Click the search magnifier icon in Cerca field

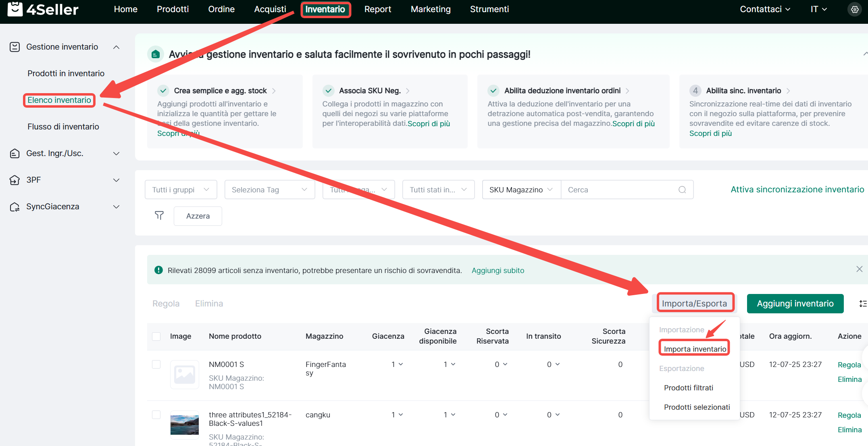tap(682, 190)
